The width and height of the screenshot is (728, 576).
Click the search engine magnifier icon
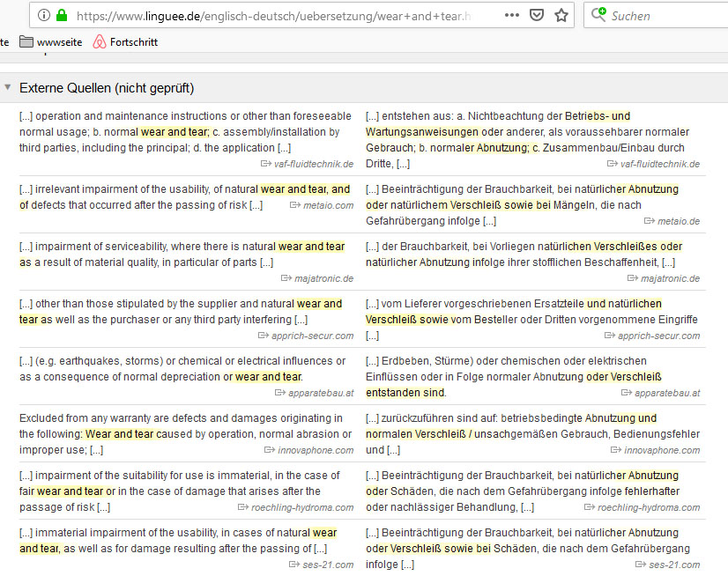(x=598, y=16)
